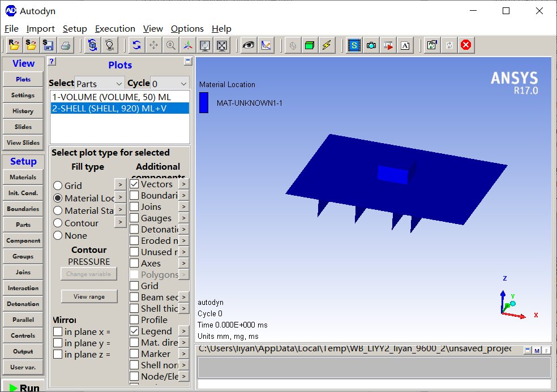Click the eye view toolbar icon

[248, 45]
